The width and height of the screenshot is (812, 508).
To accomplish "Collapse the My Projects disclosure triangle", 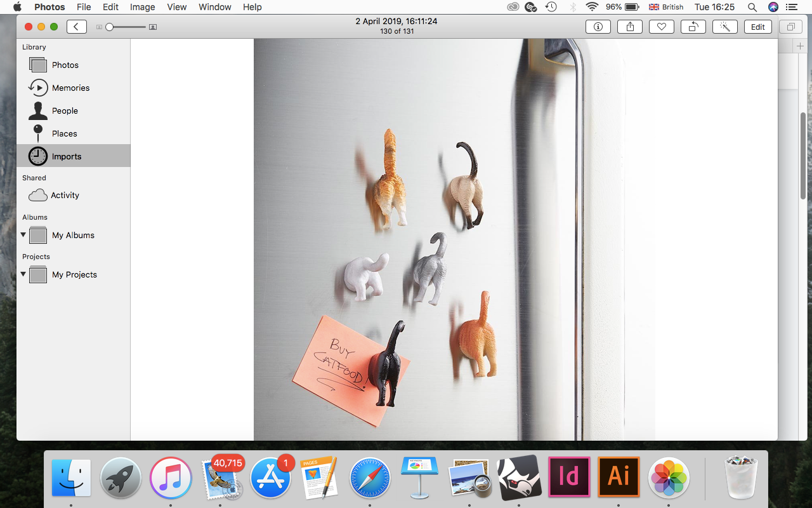I will point(23,274).
